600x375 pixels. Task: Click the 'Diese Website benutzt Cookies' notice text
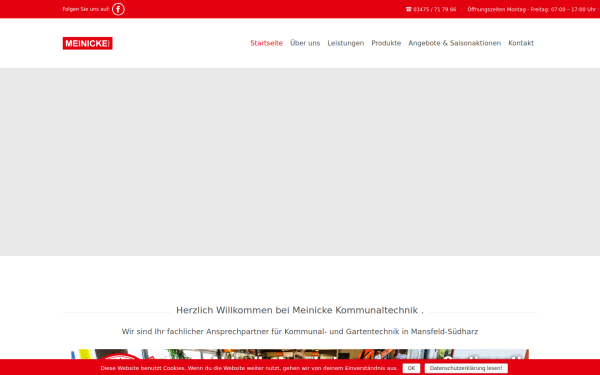click(x=249, y=368)
